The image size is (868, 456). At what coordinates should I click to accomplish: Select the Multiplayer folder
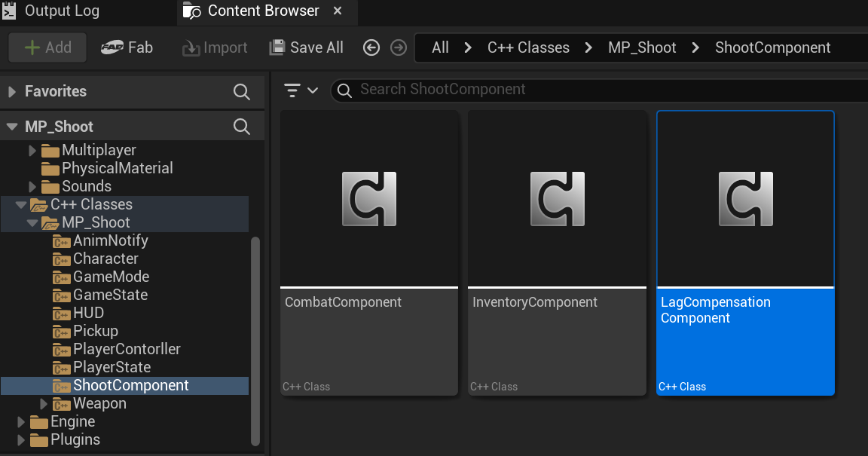(x=89, y=150)
